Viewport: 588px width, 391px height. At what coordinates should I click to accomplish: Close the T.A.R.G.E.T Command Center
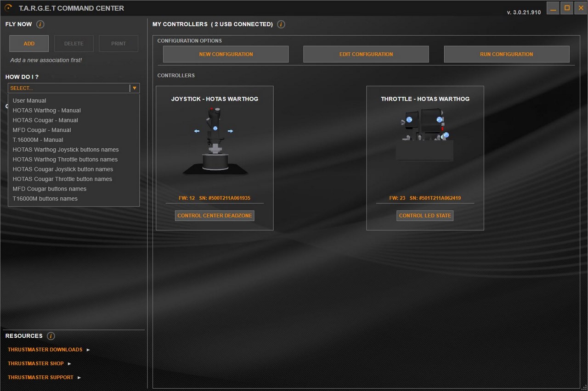pos(580,8)
